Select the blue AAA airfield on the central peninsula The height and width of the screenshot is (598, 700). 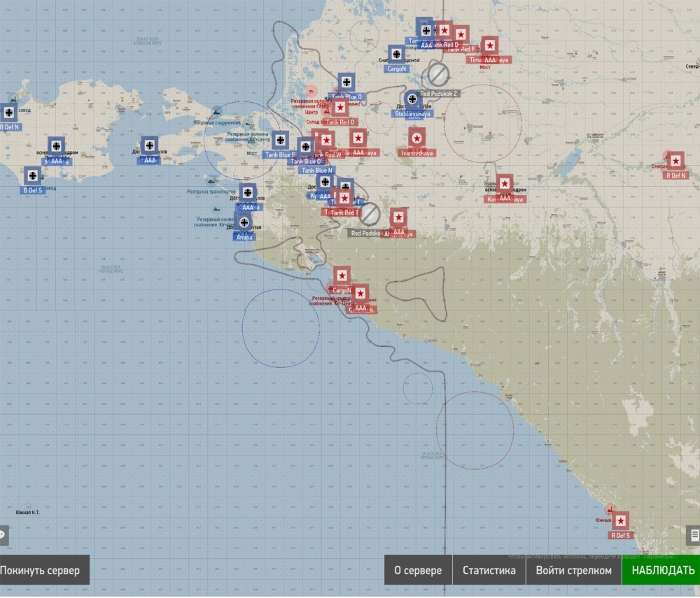(x=150, y=145)
